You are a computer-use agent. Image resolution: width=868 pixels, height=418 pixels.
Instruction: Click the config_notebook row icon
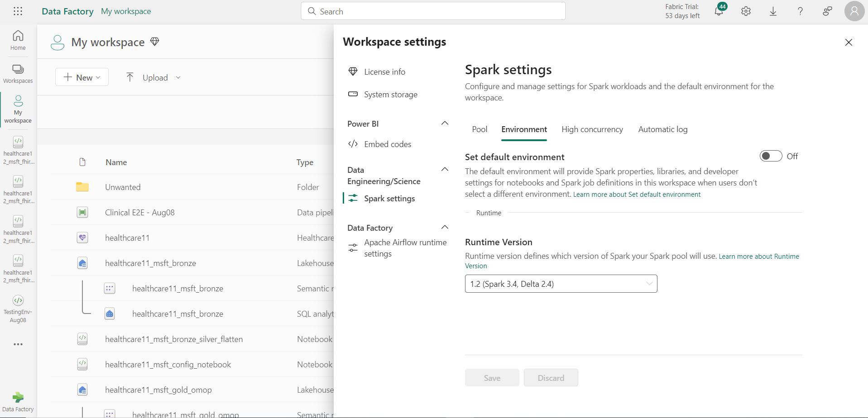[82, 364]
